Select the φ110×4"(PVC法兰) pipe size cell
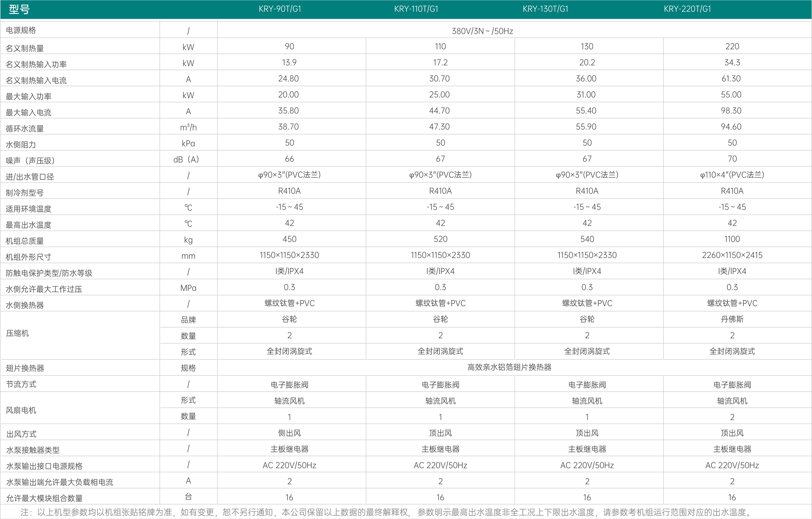The height and width of the screenshot is (519, 812). (732, 175)
